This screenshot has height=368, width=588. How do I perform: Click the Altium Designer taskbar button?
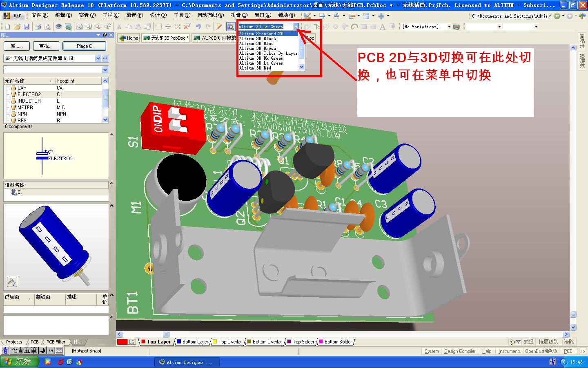[x=187, y=362]
